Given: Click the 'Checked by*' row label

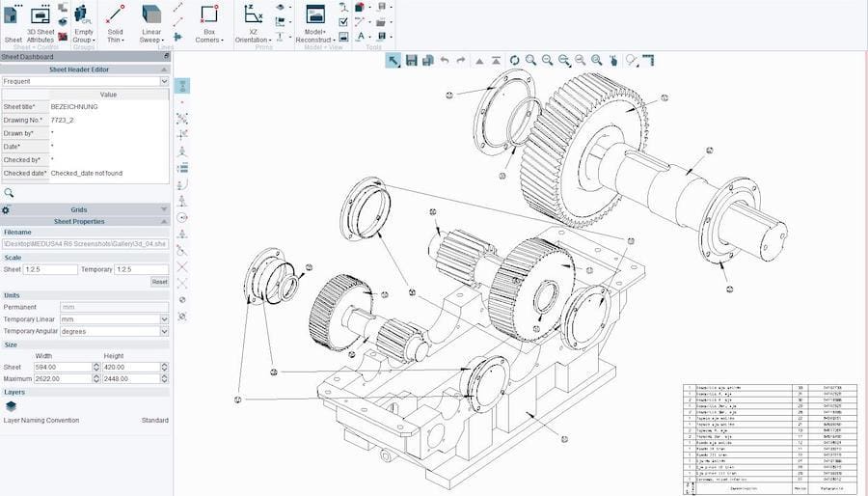Looking at the screenshot, I should (22, 160).
